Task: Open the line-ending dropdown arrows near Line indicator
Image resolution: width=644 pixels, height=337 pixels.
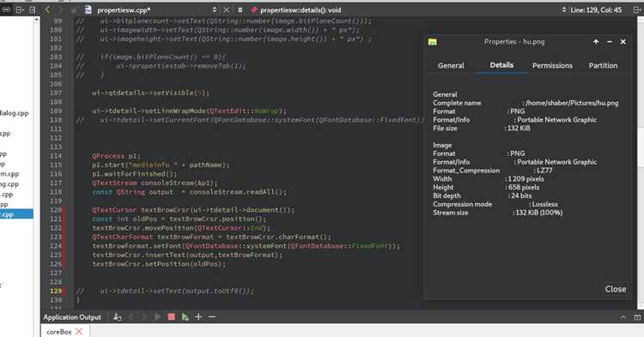Action: 564,9
